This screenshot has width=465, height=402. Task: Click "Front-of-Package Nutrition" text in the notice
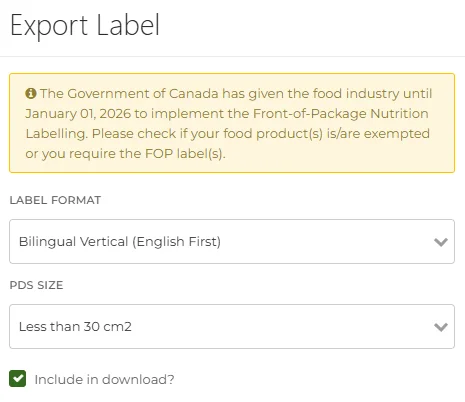pos(340,114)
